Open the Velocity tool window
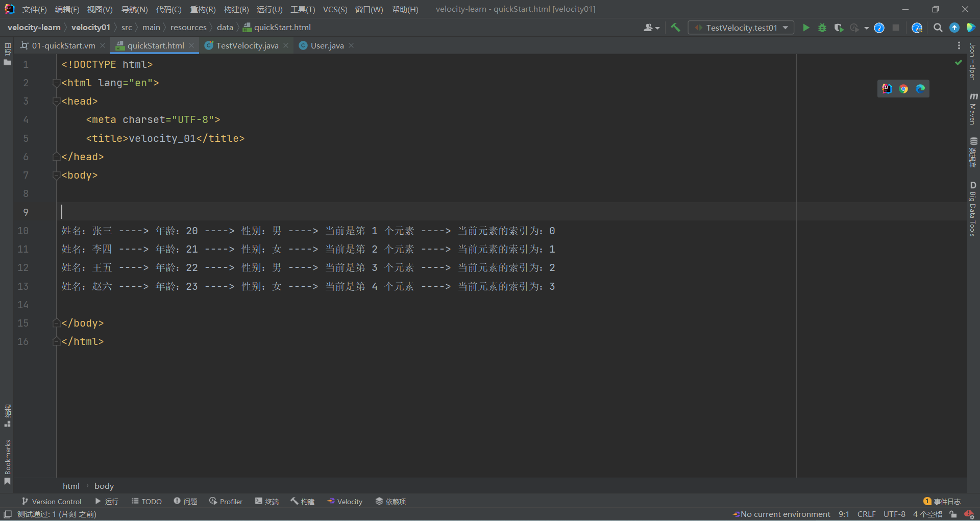Image resolution: width=980 pixels, height=521 pixels. tap(345, 502)
